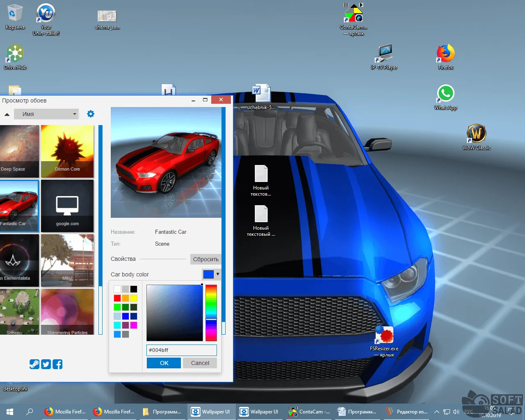Image resolution: width=525 pixels, height=420 pixels.
Task: Open the IP-TV Player shortcut
Action: point(384,57)
